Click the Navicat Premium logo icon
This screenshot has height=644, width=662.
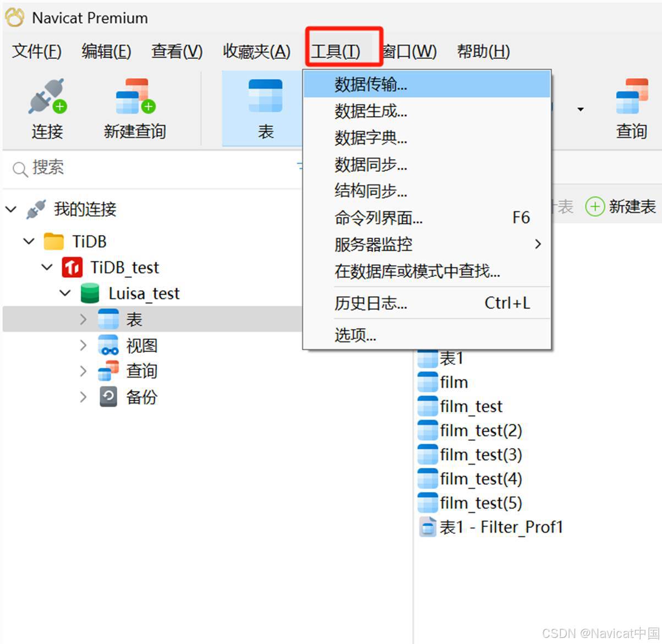click(15, 18)
